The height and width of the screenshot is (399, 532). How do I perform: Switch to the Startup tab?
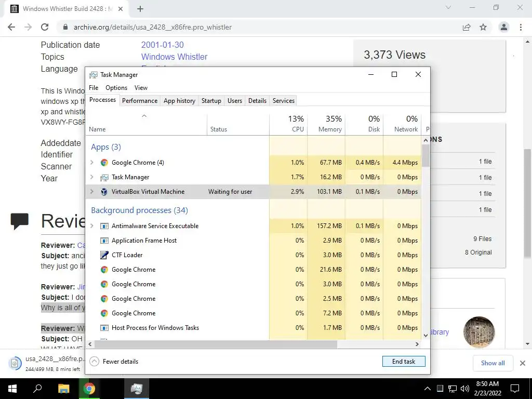point(211,101)
